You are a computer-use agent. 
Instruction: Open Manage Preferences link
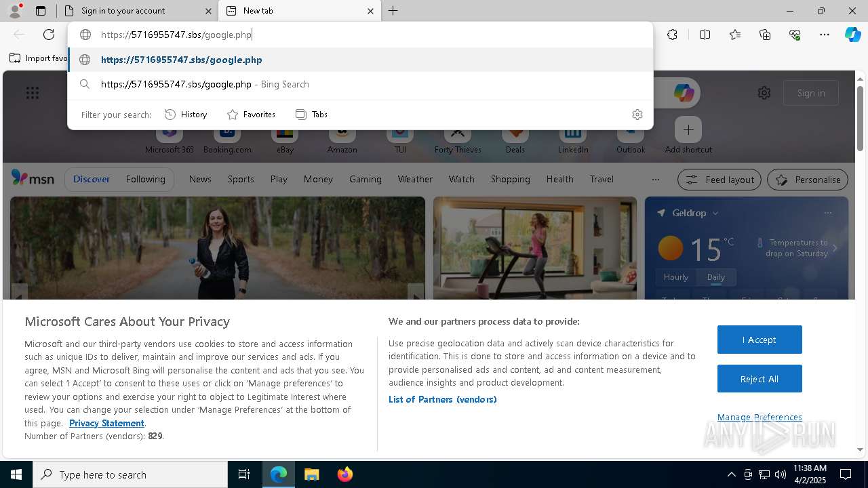[x=759, y=417]
